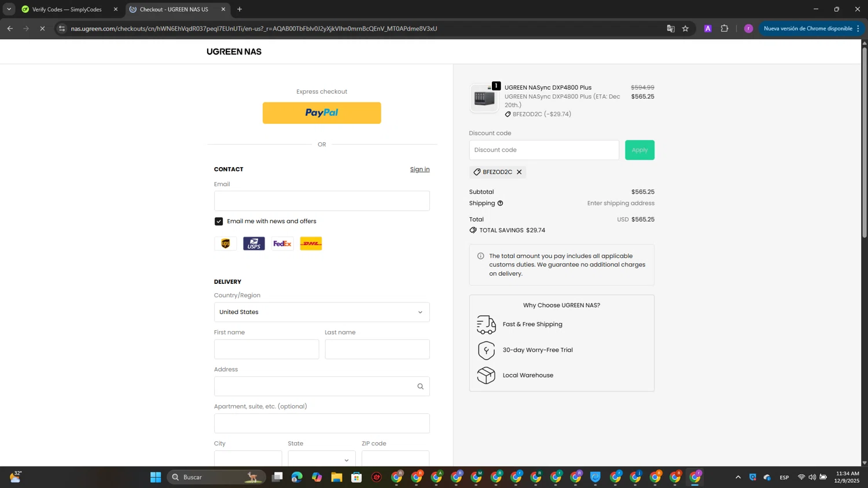The height and width of the screenshot is (488, 868).
Task: Open the Sign in link
Action: [420, 169]
